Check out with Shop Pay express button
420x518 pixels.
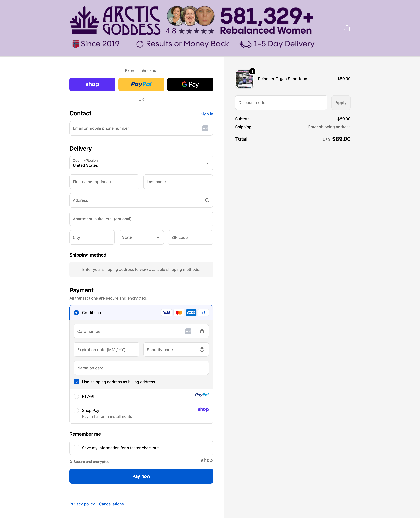pos(92,84)
